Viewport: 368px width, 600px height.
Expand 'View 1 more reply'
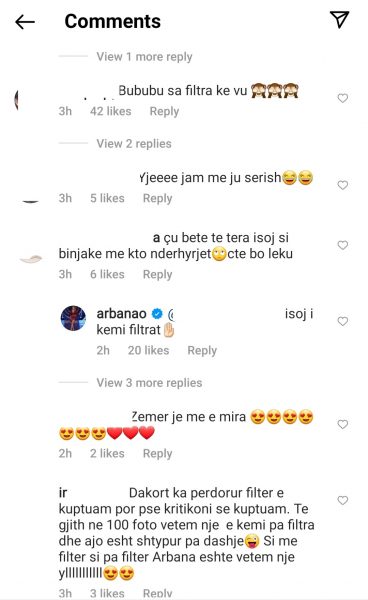(x=144, y=57)
